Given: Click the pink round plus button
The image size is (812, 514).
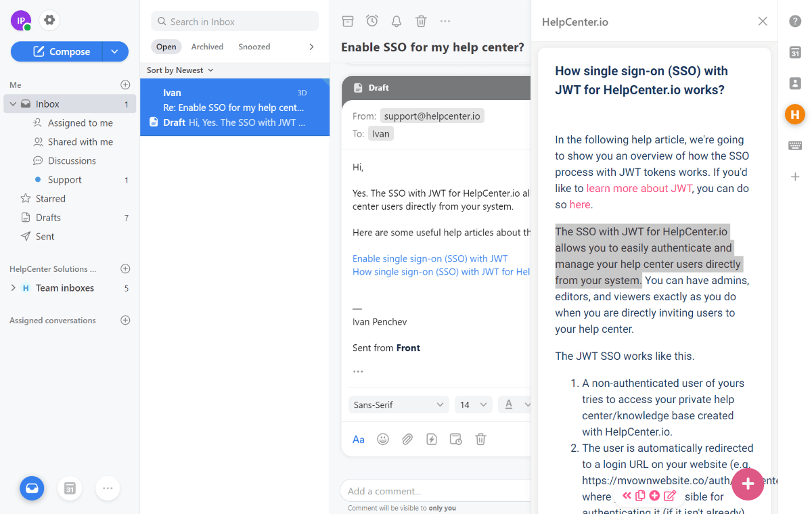Looking at the screenshot, I should click(x=748, y=484).
